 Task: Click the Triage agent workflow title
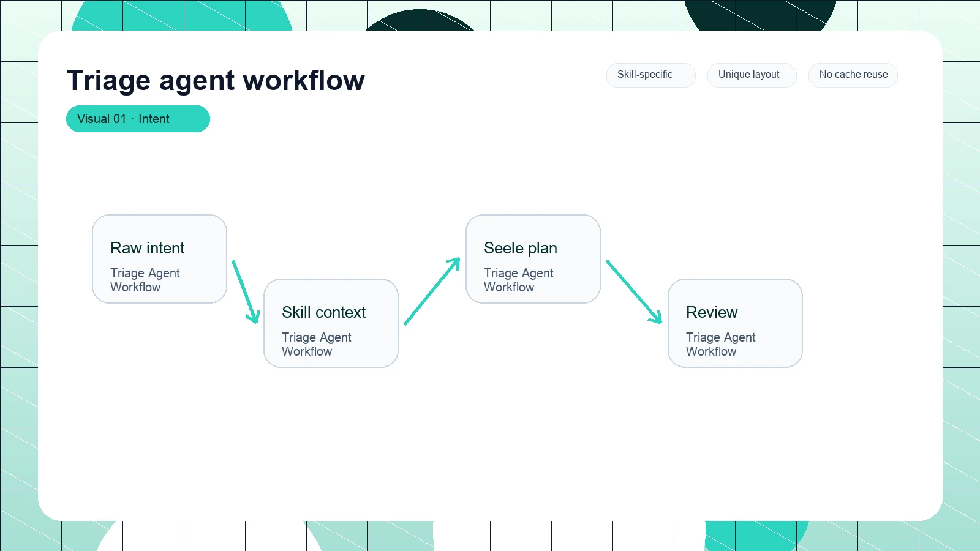click(x=216, y=80)
